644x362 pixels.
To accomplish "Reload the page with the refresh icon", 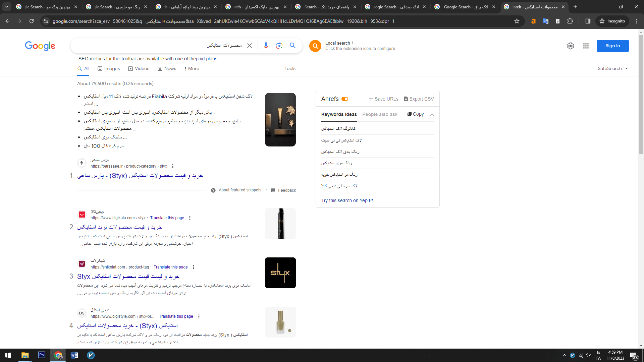I will 32,21.
